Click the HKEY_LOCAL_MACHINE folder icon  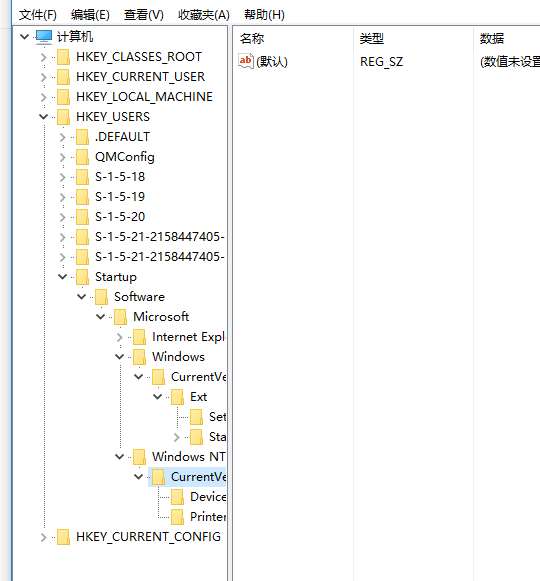(x=63, y=97)
